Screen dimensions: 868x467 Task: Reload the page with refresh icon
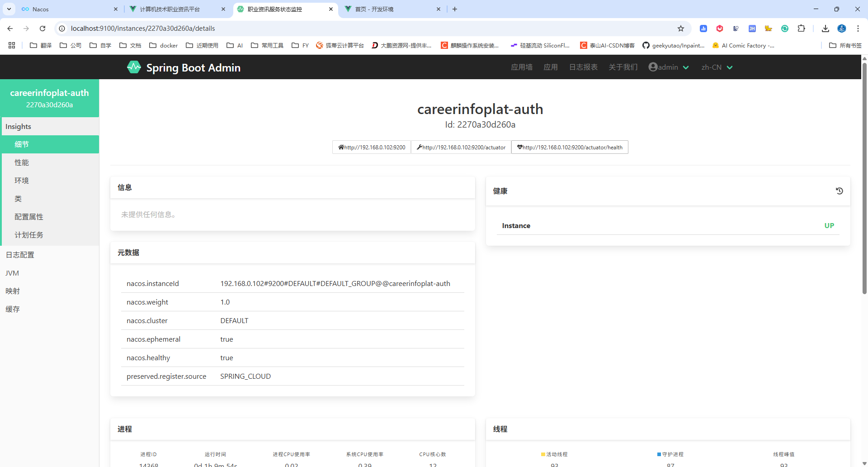42,29
